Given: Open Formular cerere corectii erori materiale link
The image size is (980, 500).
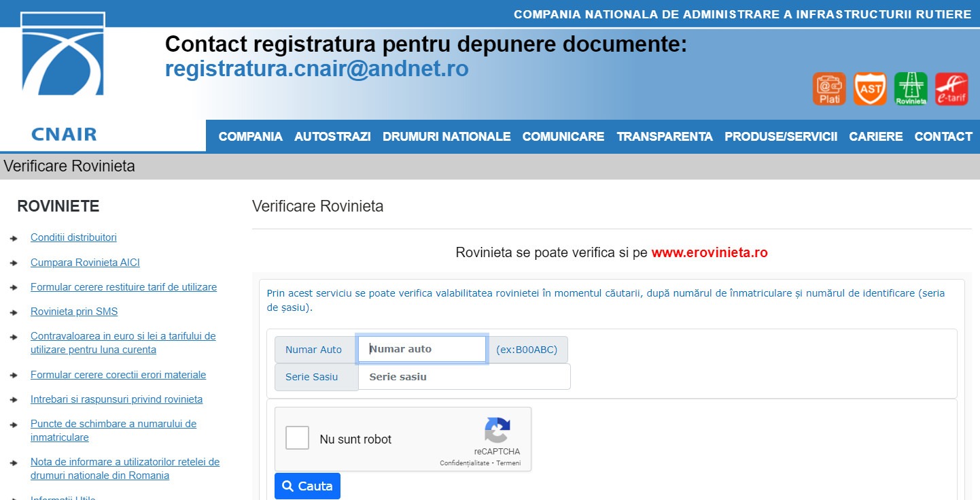Looking at the screenshot, I should (118, 375).
